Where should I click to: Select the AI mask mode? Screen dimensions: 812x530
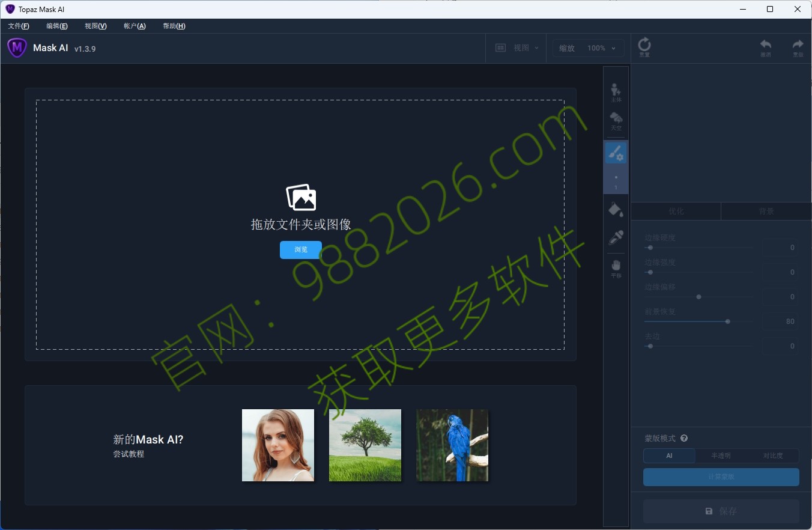669,455
